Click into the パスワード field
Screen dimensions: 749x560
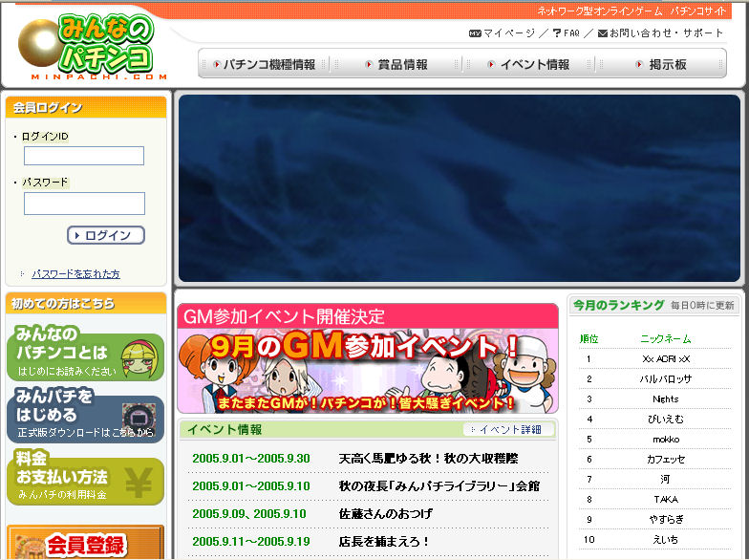[84, 204]
